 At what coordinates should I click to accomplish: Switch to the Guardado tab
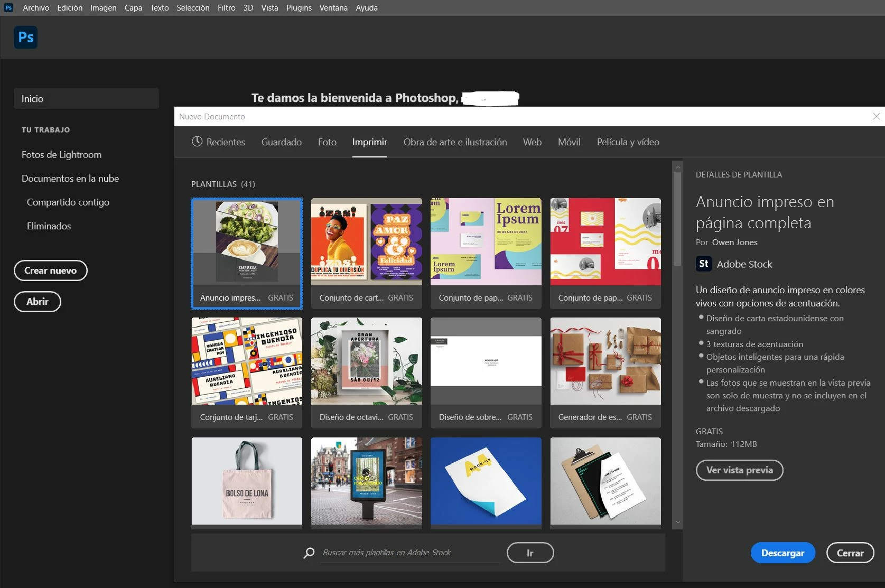tap(282, 142)
